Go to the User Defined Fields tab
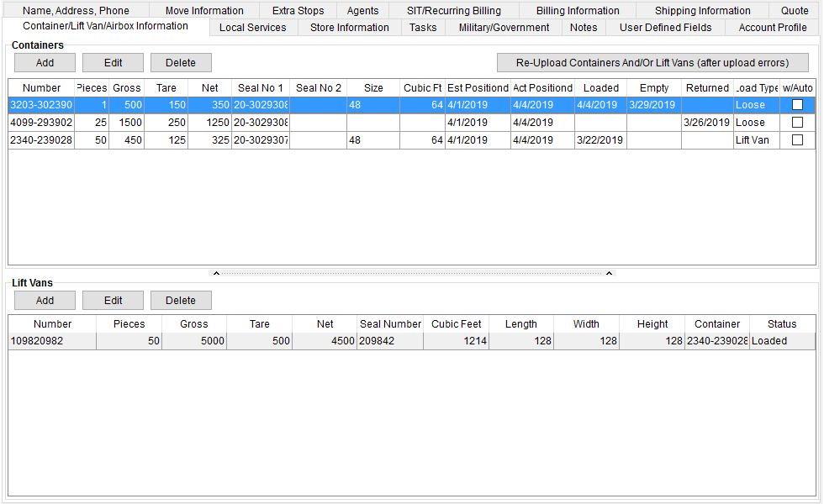This screenshot has width=824, height=504. click(x=665, y=28)
